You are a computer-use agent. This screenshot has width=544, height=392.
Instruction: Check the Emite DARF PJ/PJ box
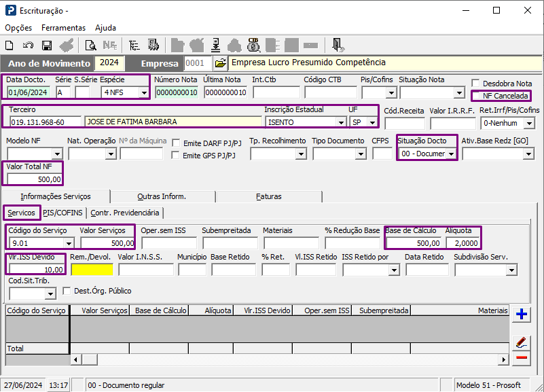coord(177,143)
